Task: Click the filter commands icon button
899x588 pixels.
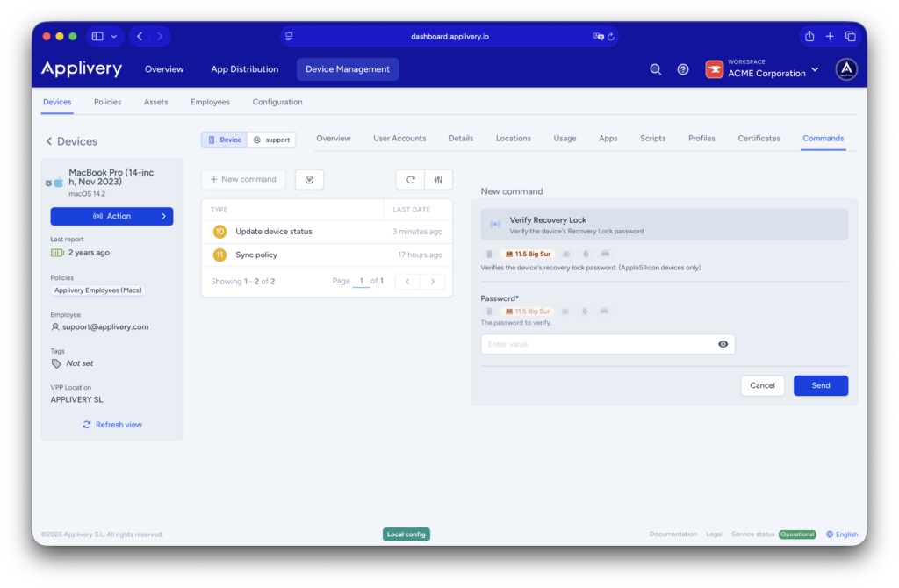Action: (309, 179)
